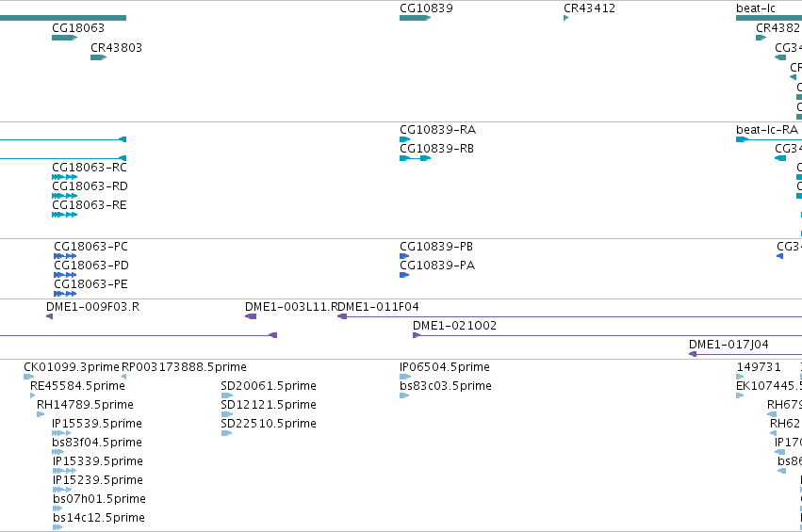Click EST RH14789.5prime
This screenshot has height=532, width=802.
(x=85, y=405)
